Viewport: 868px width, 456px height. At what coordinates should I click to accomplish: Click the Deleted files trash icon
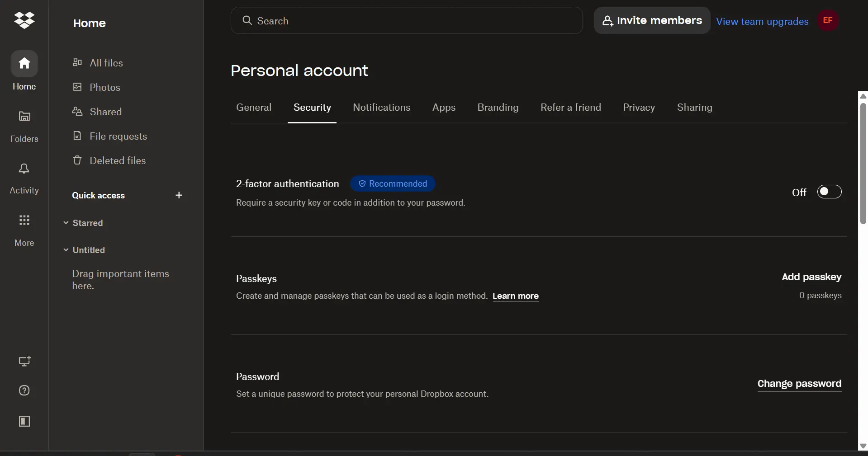(77, 160)
